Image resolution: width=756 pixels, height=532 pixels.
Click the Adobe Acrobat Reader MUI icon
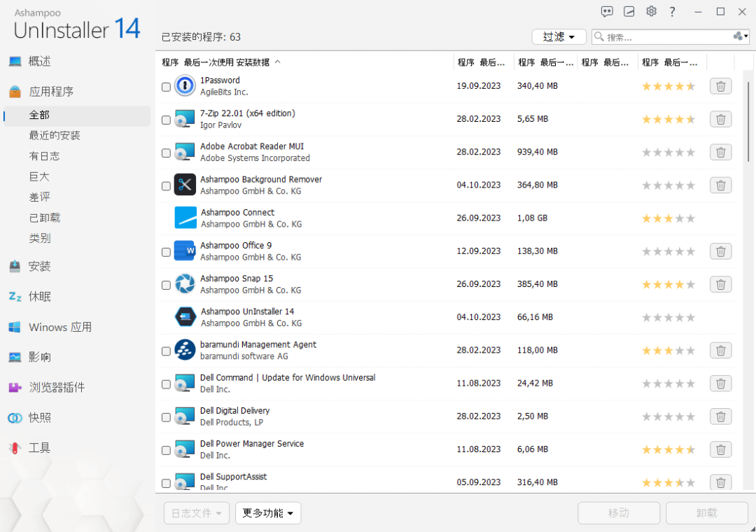pyautogui.click(x=184, y=152)
